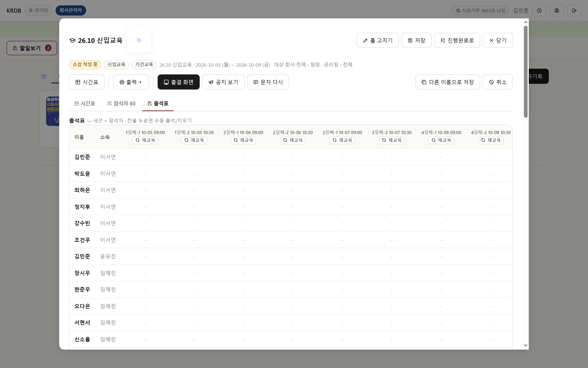Click the 진행완료로 button
Screen dimensions: 588x368
457,40
